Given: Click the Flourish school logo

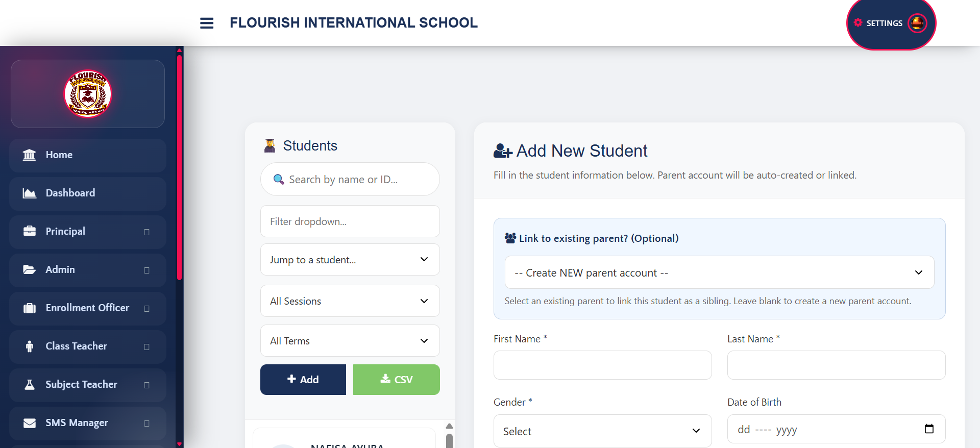Looking at the screenshot, I should (88, 94).
